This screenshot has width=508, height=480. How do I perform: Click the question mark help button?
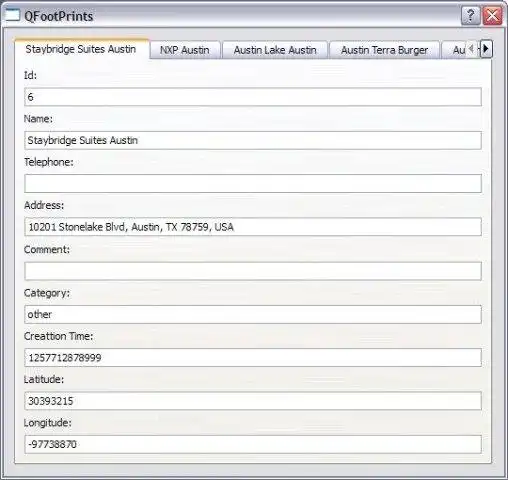click(x=470, y=15)
